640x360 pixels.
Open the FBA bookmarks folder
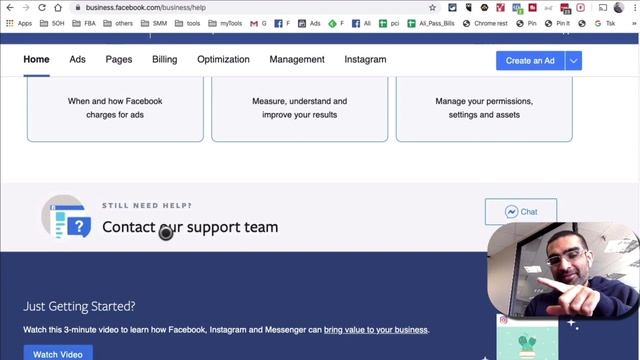84,23
